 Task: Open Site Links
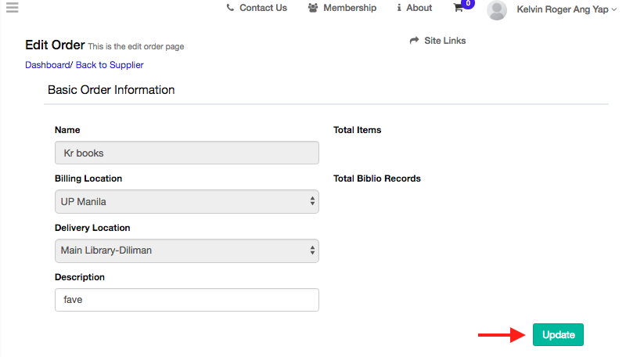(444, 41)
